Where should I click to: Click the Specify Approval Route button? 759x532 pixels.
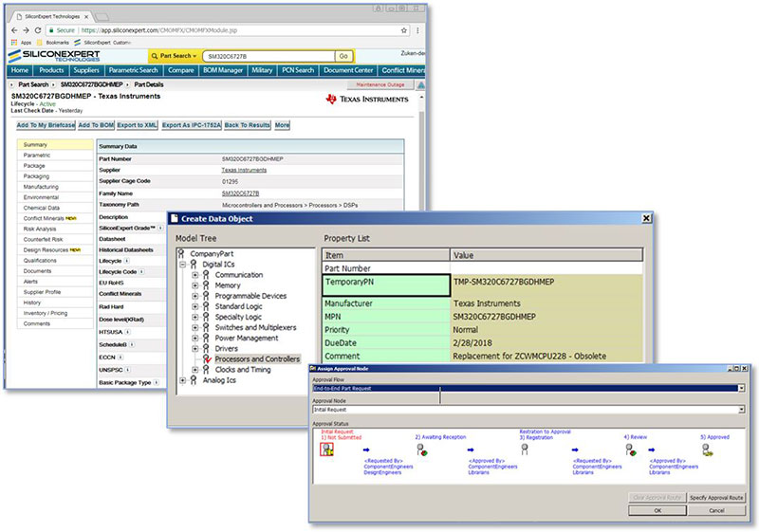point(715,497)
